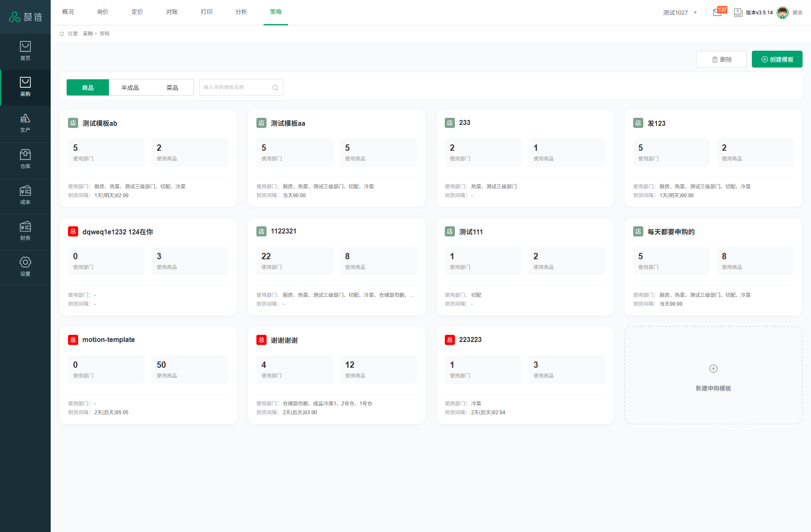
Task: Click the 退出 logout link
Action: click(797, 13)
